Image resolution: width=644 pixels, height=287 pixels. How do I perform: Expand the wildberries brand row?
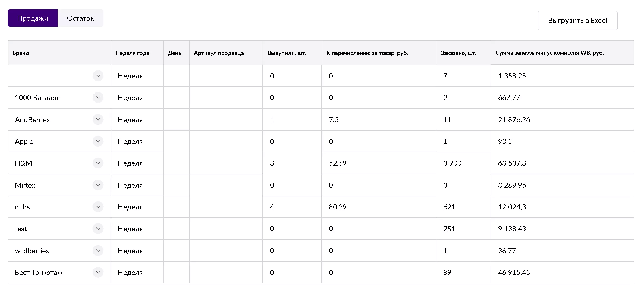pos(98,251)
